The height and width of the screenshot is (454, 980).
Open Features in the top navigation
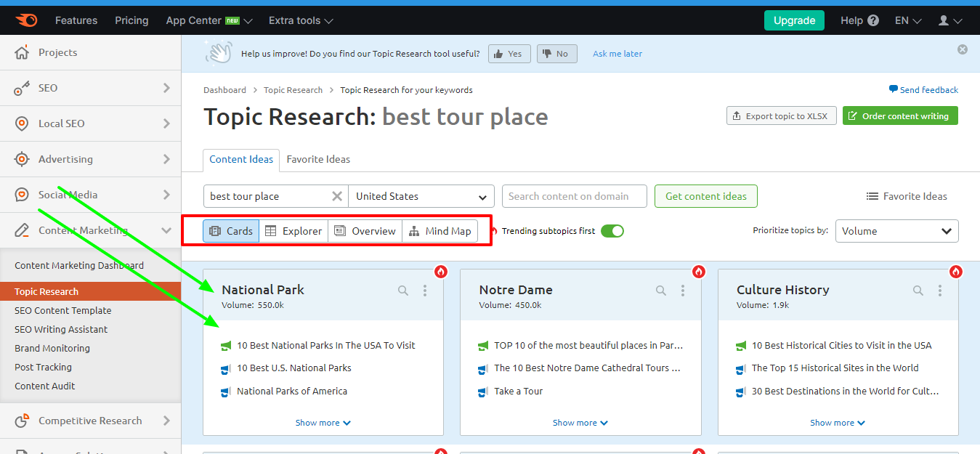tap(76, 20)
